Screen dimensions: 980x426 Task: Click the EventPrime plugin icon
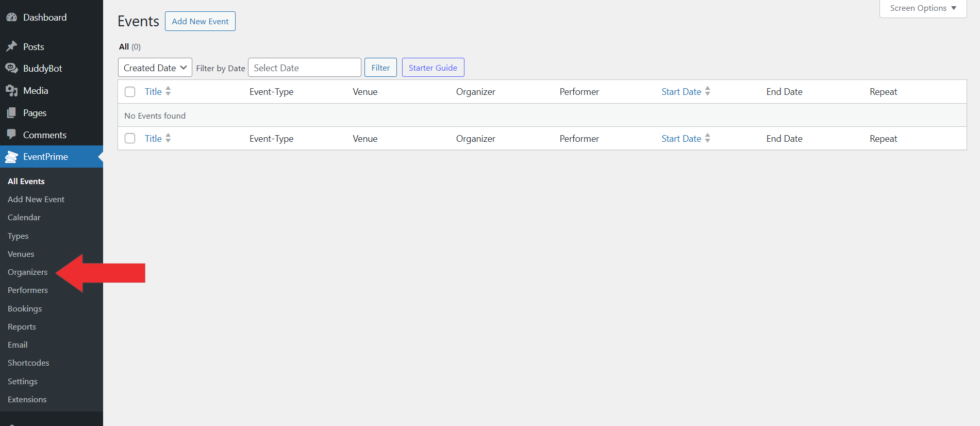(11, 157)
